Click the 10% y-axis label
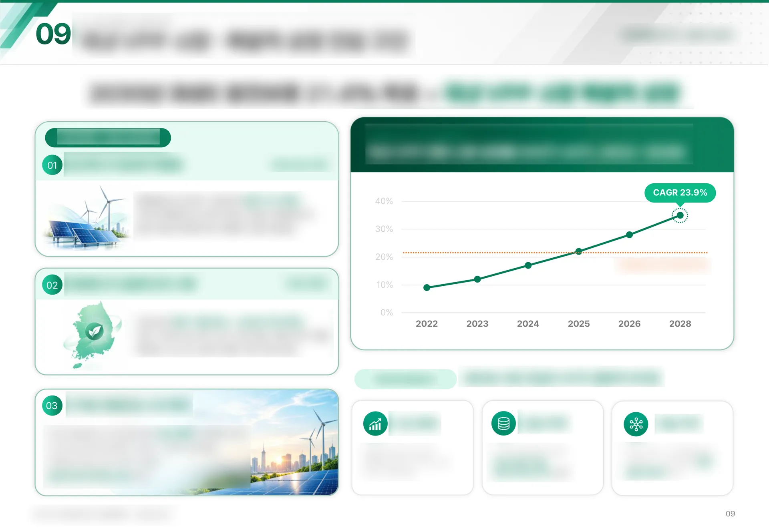Viewport: 769px width, 532px height. pyautogui.click(x=384, y=285)
